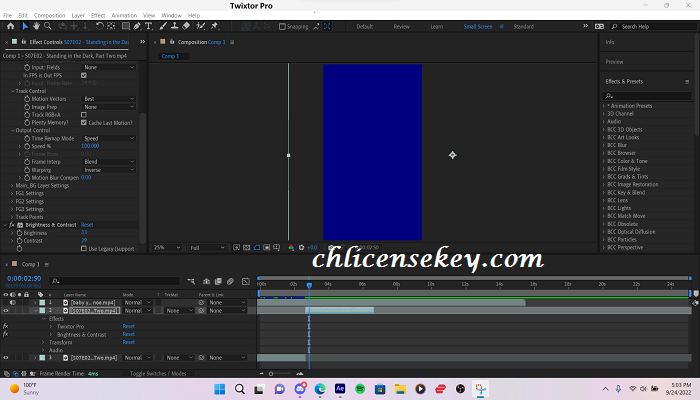Click the Windows Start button
This screenshot has height=400, width=700.
pyautogui.click(x=220, y=389)
